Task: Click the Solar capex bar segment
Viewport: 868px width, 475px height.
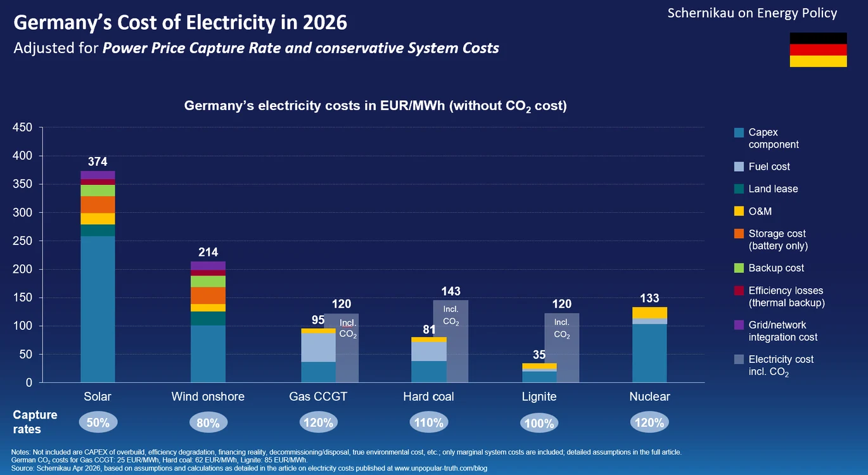Action: click(x=98, y=309)
